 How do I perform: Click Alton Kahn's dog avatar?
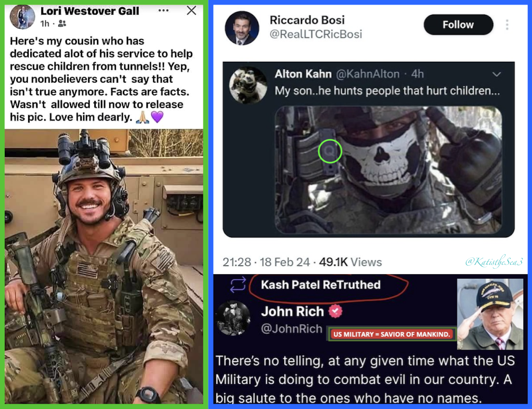tap(248, 85)
